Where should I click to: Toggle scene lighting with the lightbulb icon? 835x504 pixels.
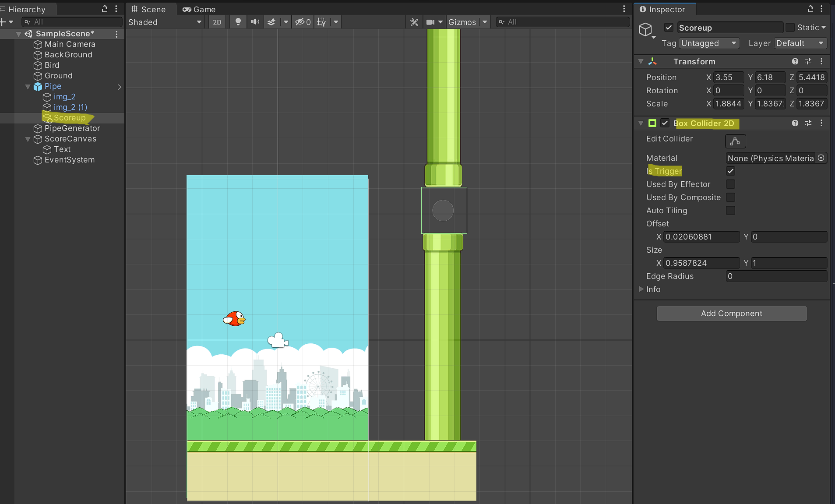(x=238, y=22)
